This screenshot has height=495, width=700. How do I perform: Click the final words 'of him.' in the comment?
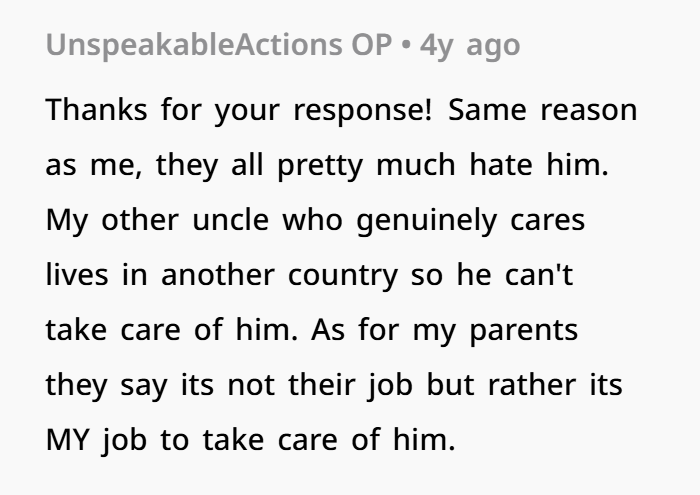click(x=403, y=440)
